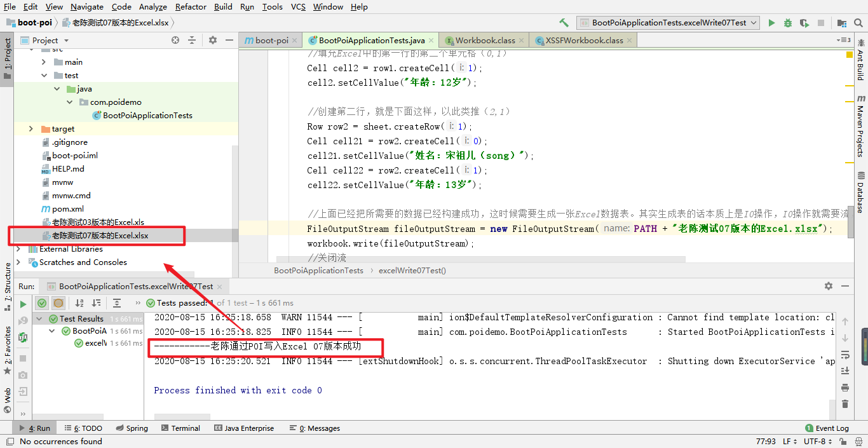Click the yellow inspection indicator in editor gutter
Viewport: 868px width, 448px height.
850,55
